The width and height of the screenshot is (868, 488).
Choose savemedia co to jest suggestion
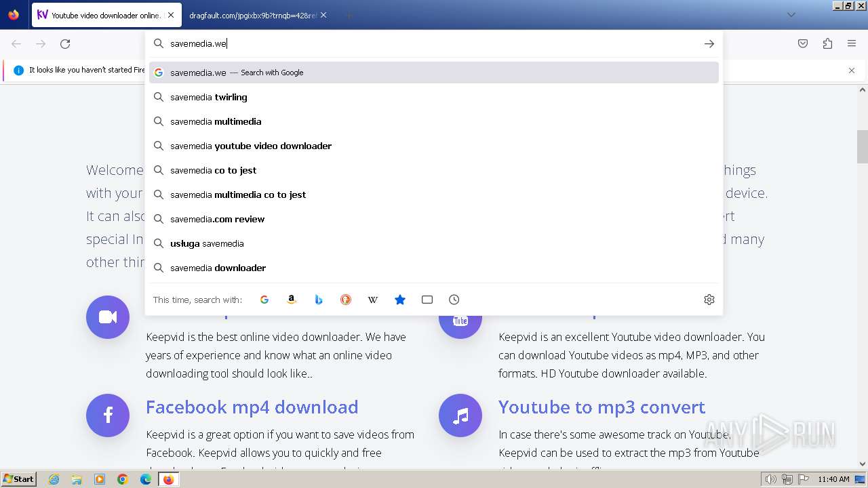coord(434,170)
